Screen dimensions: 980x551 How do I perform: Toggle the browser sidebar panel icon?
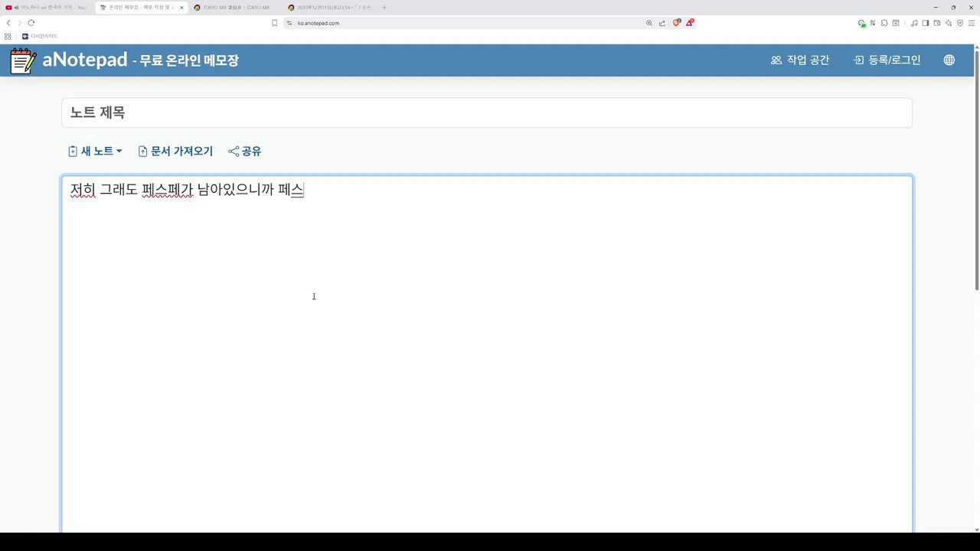pyautogui.click(x=926, y=23)
